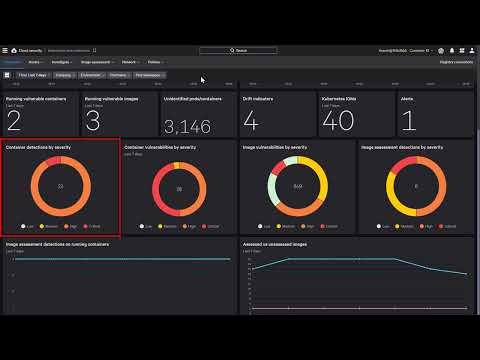This screenshot has height=360, width=480.
Task: Toggle Medium legend in Container vulnerabilities chart
Action: 167,226
